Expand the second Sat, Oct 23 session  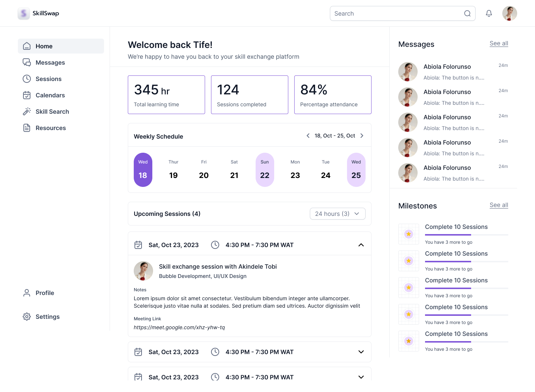361,351
